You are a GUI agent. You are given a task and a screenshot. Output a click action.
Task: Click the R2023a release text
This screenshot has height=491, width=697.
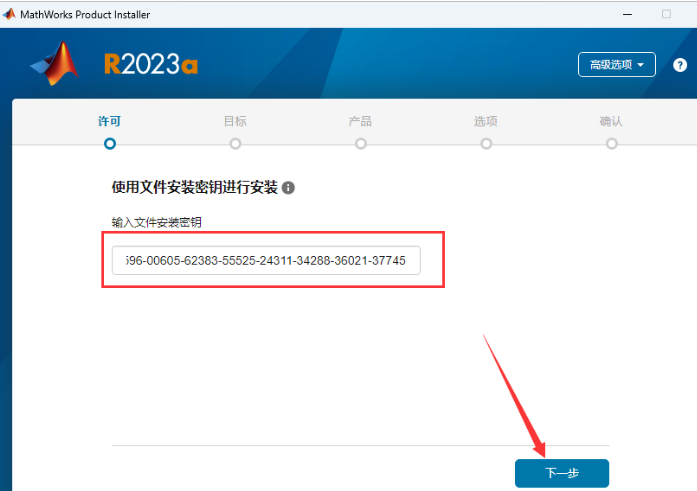pyautogui.click(x=151, y=64)
